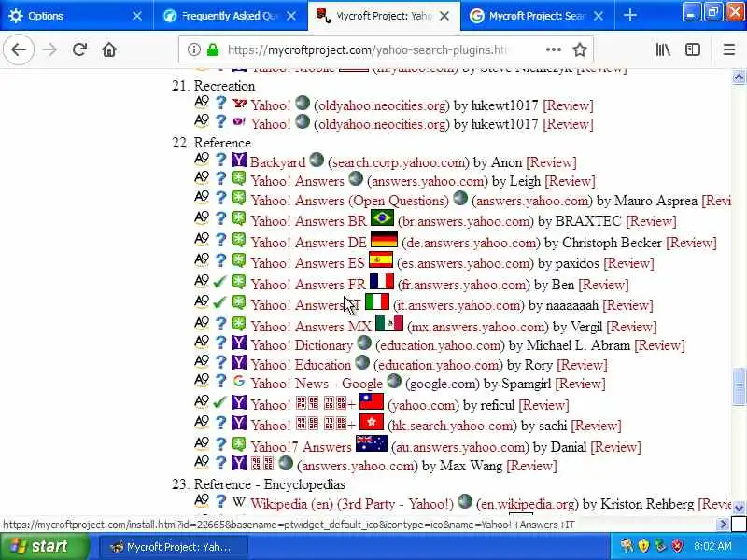
Task: Click the German flag next to Answers DE
Action: [x=384, y=240]
